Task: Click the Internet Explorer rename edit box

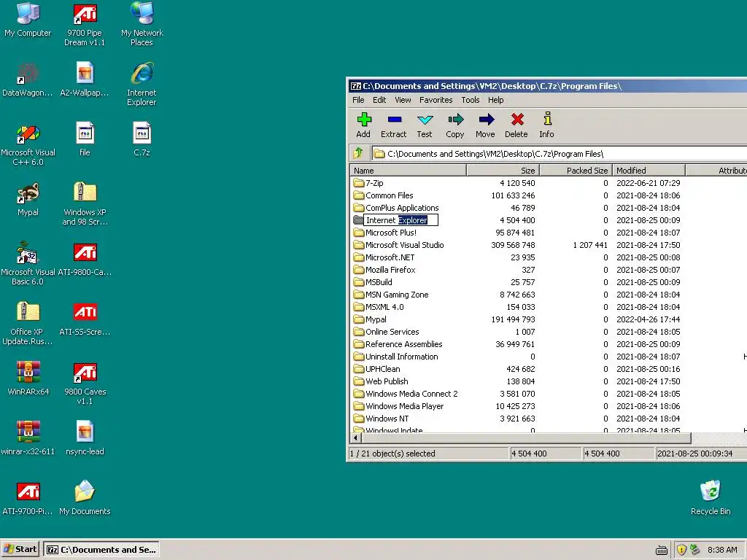Action: click(400, 220)
